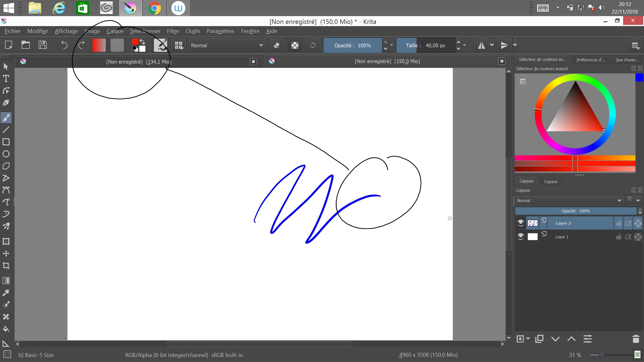Expand the brush size presets dropdown
The height and width of the screenshot is (362, 644).
(464, 45)
